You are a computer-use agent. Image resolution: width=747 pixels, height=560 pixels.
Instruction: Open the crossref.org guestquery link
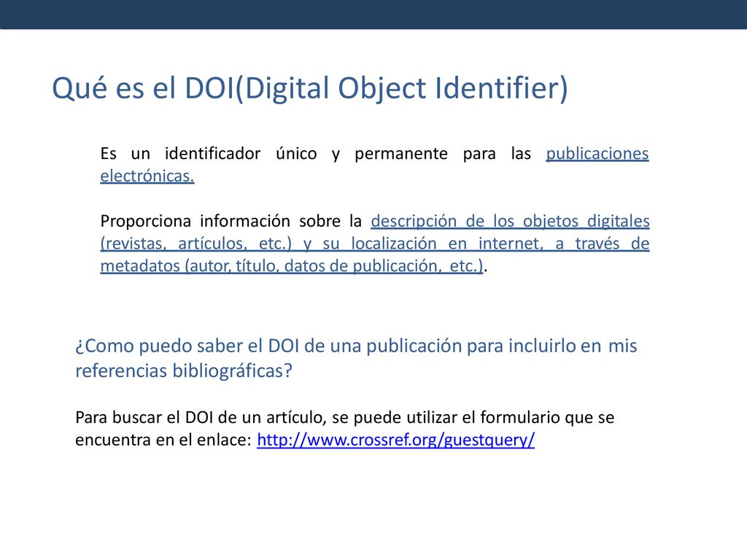click(x=395, y=440)
